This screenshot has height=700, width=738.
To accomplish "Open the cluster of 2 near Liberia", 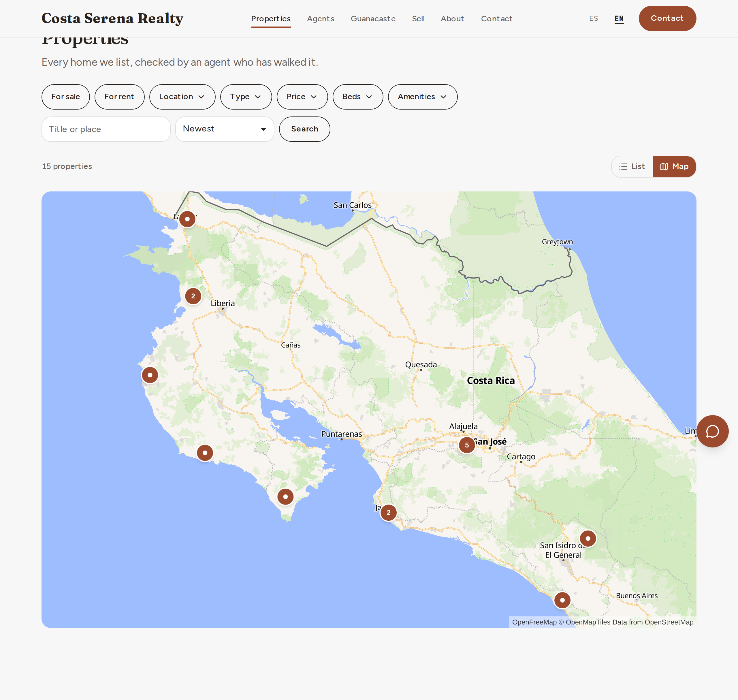I will point(193,296).
